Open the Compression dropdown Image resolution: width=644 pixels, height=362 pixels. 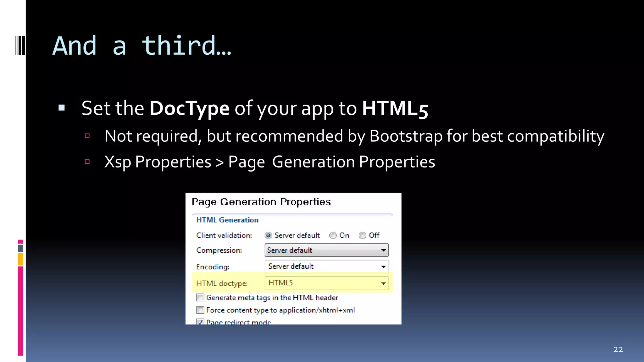pos(327,250)
